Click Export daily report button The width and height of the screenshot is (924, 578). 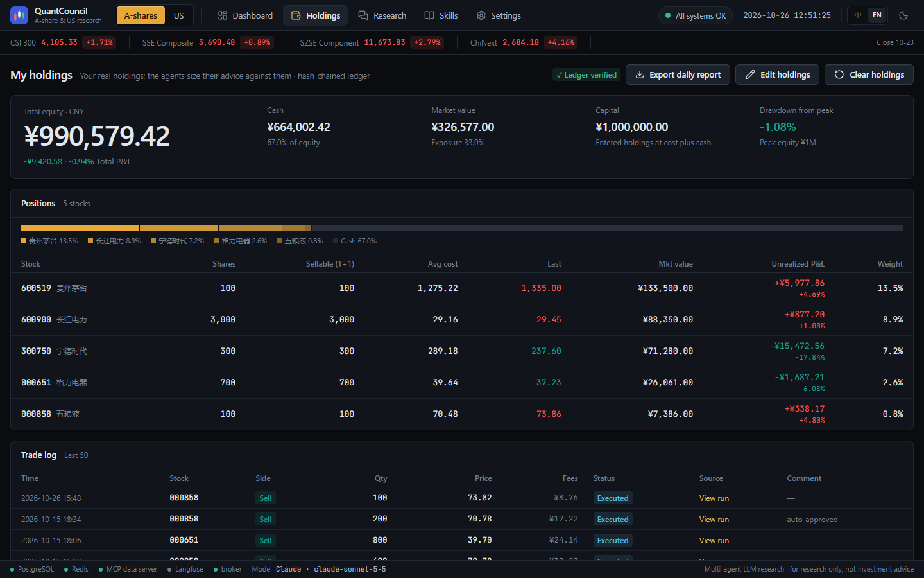tap(678, 74)
